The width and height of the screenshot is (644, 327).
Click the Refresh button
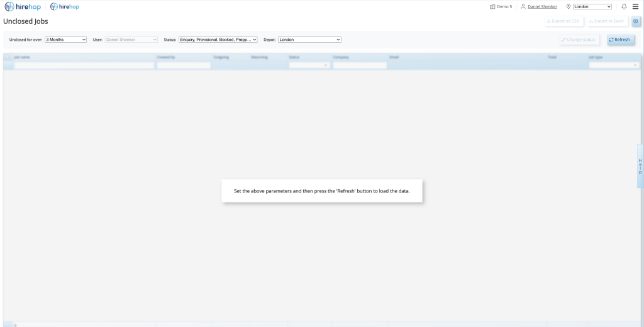620,40
